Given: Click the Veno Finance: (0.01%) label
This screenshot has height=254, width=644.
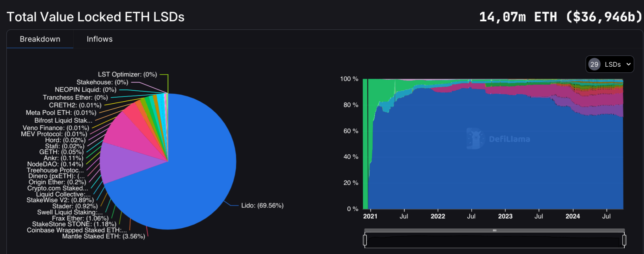Looking at the screenshot, I should click(56, 128).
